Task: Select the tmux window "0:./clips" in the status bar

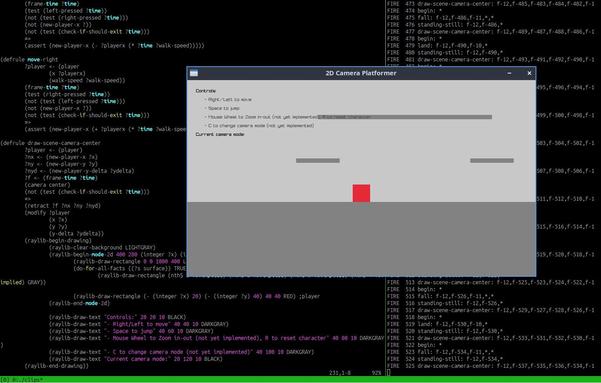Action: point(22,380)
